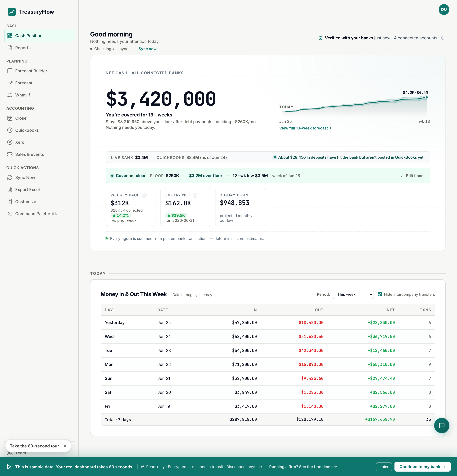Open the chat bubble widget
457x476 pixels.
[x=442, y=426]
